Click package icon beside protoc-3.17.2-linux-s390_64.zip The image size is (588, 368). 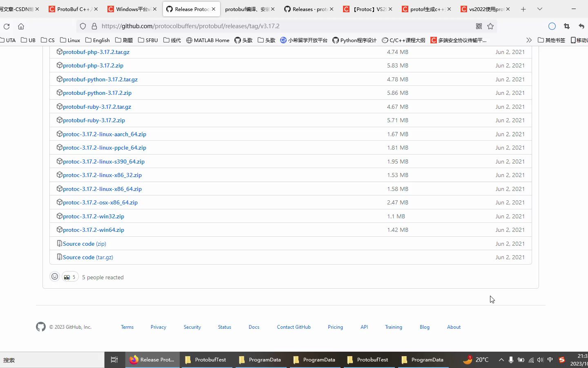(x=59, y=161)
